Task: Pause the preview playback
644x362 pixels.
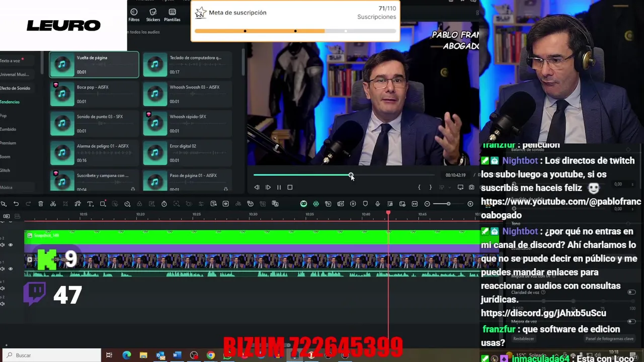Action: pyautogui.click(x=279, y=187)
